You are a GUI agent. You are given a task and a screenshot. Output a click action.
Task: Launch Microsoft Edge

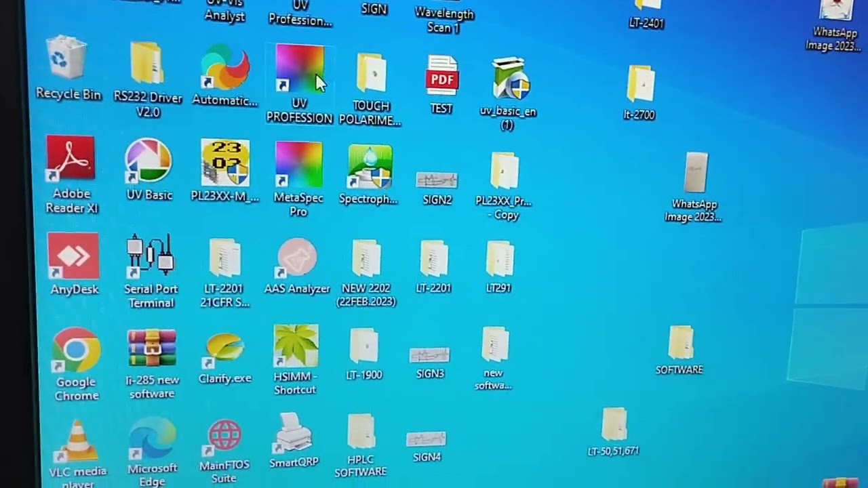(152, 439)
